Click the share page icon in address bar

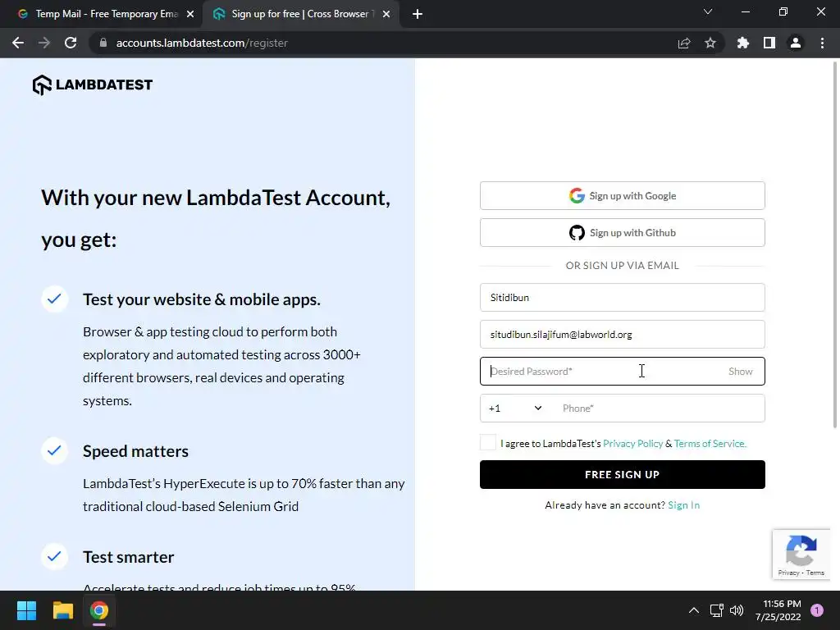point(684,43)
